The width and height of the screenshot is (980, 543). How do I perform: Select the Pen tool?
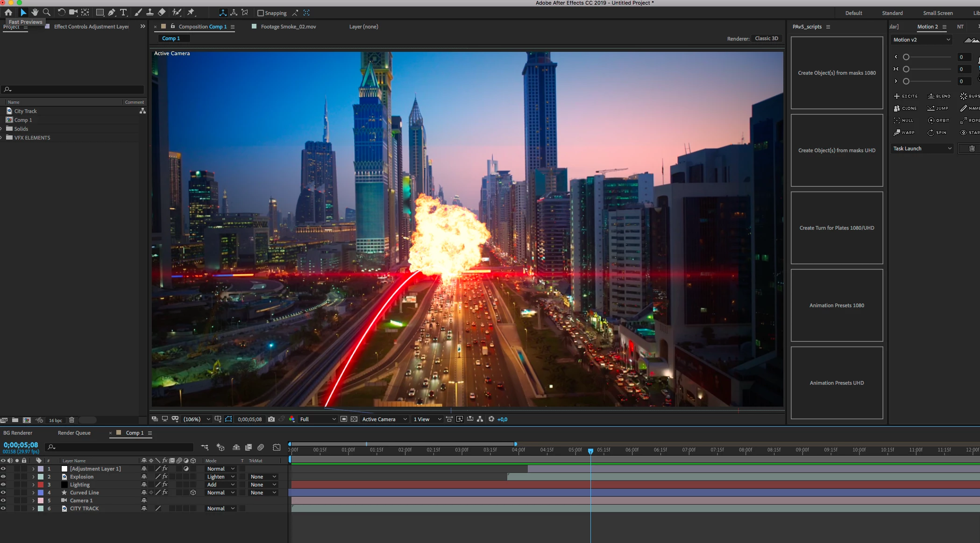(x=112, y=13)
